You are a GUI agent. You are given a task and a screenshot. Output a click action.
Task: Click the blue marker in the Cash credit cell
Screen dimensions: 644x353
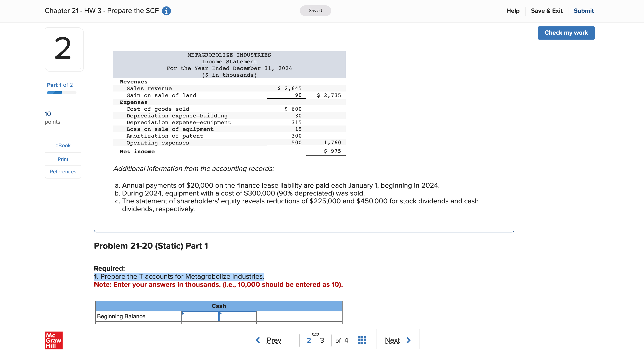pyautogui.click(x=221, y=313)
